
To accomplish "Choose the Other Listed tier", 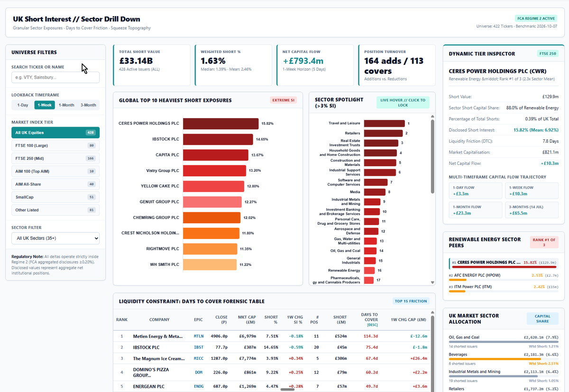I will 55,210.
